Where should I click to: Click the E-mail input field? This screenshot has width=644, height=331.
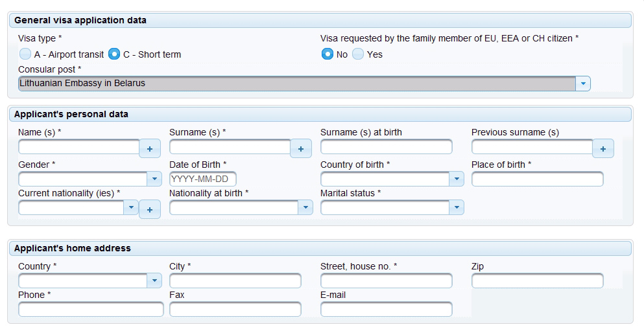pos(387,309)
